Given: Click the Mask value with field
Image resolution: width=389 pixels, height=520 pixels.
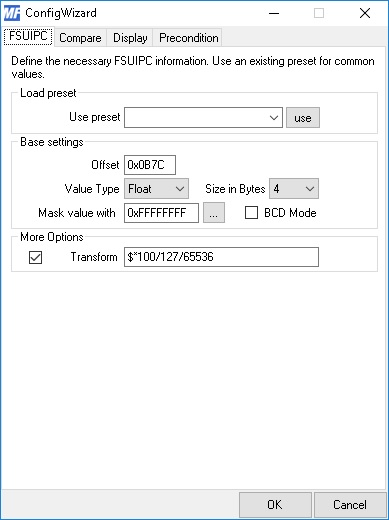Looking at the screenshot, I should click(x=161, y=213).
